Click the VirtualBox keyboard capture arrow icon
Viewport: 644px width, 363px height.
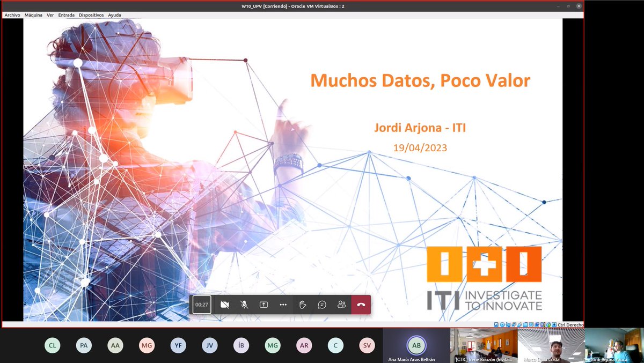(x=554, y=324)
